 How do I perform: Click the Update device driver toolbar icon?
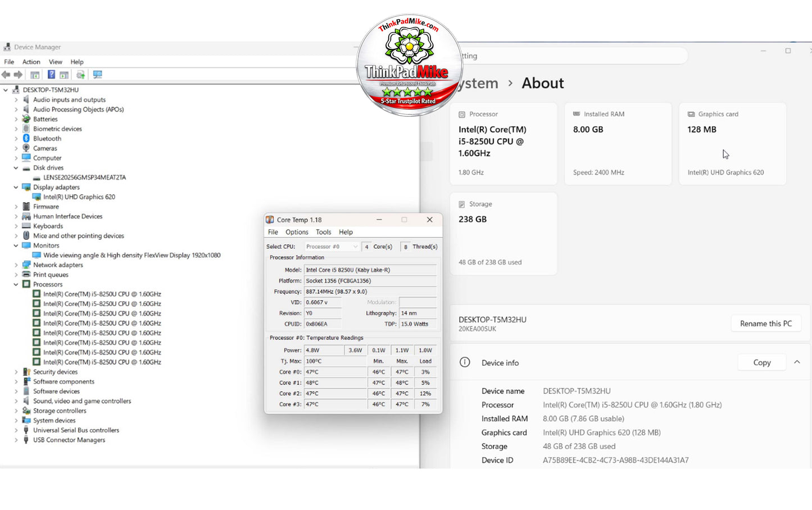coord(80,75)
